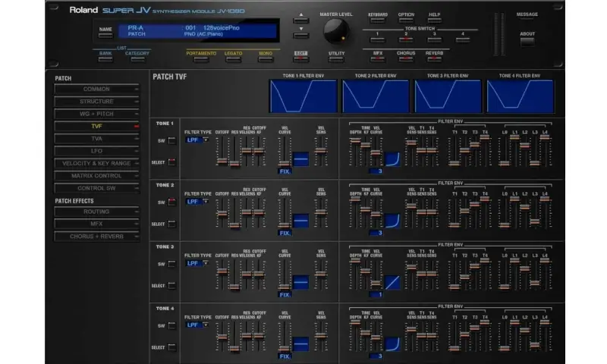Click Tone 1 velocity curve FIX value
The image size is (607, 364).
[285, 171]
